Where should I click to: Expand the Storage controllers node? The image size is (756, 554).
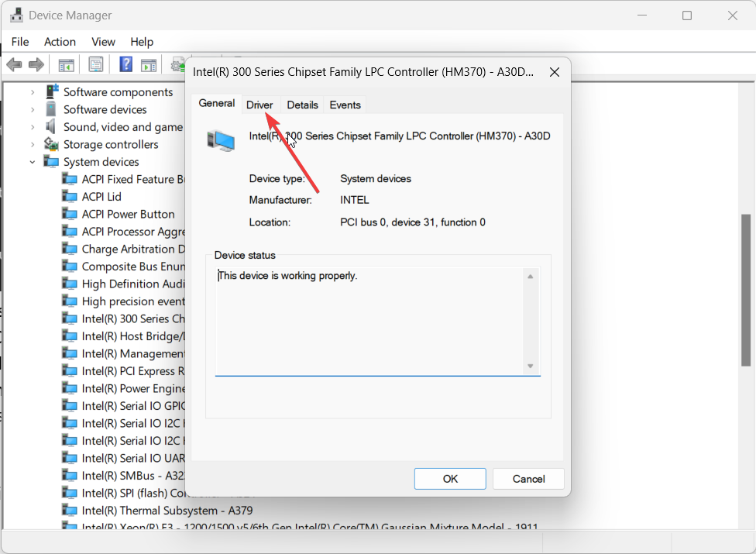(x=33, y=144)
